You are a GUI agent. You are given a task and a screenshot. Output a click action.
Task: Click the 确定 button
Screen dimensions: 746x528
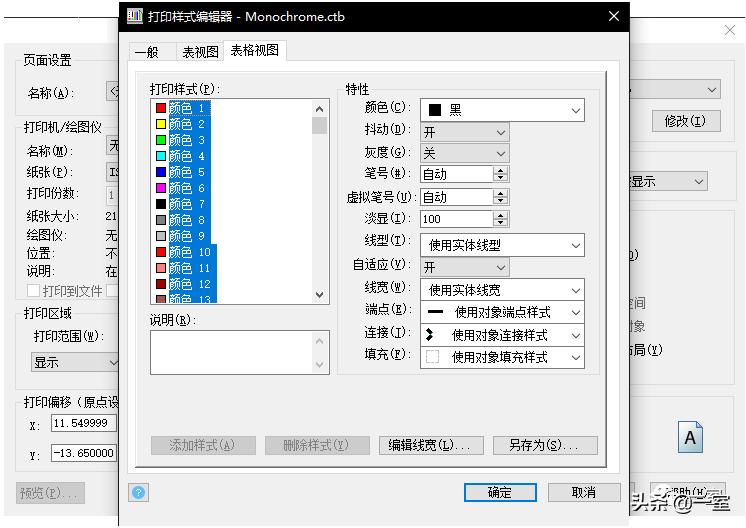pyautogui.click(x=500, y=492)
